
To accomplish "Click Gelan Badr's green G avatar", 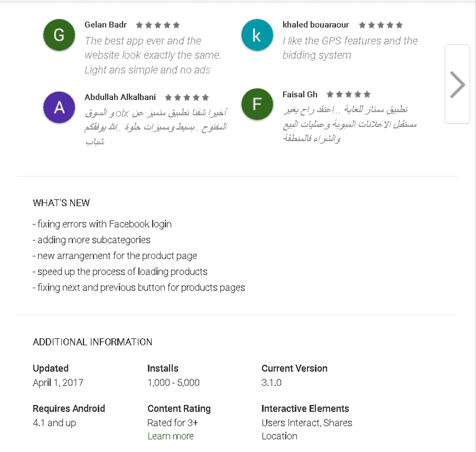I will point(59,35).
